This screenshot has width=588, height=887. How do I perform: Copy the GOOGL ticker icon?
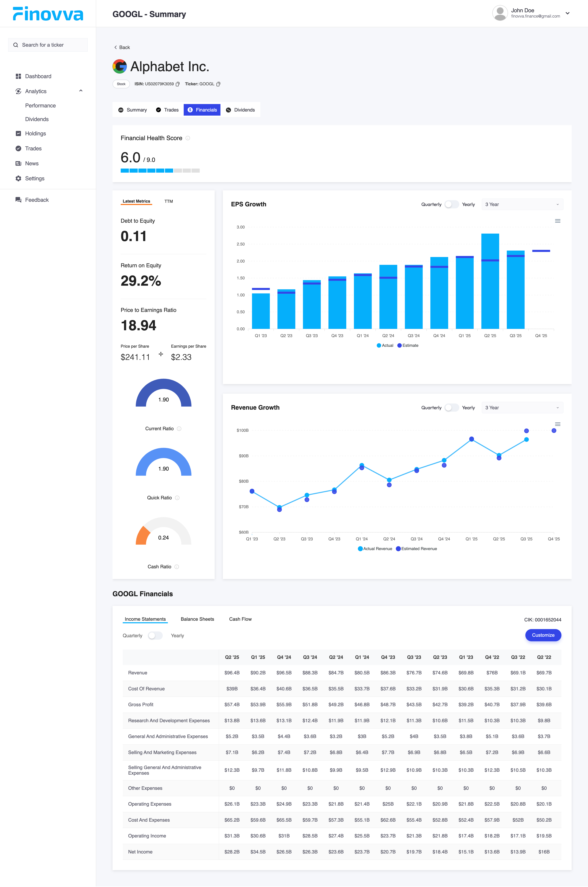click(218, 84)
